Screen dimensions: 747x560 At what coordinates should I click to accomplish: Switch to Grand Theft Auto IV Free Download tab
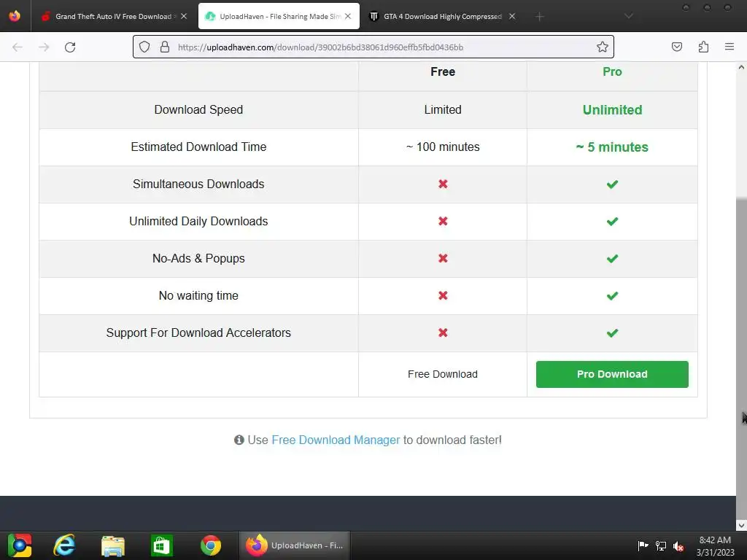(113, 16)
